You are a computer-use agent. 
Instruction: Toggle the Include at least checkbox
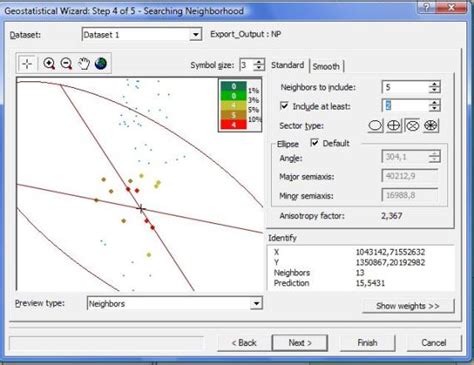pos(284,106)
